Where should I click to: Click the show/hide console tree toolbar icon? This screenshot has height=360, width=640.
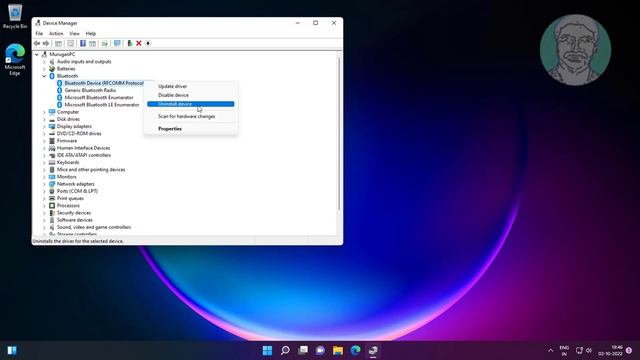pos(58,43)
